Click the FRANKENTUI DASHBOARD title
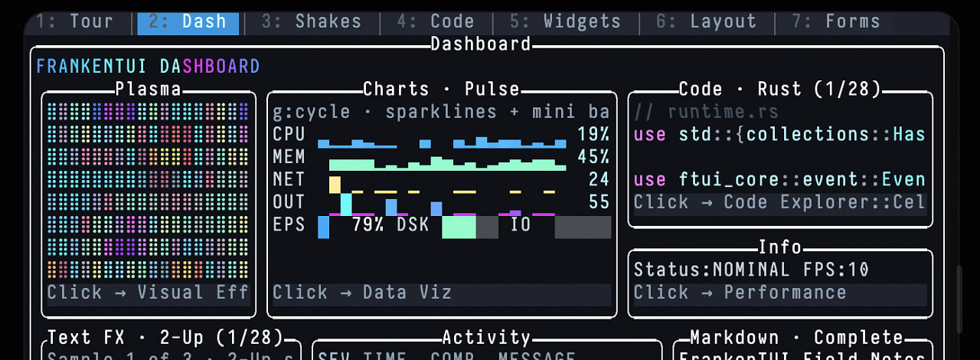 148,67
